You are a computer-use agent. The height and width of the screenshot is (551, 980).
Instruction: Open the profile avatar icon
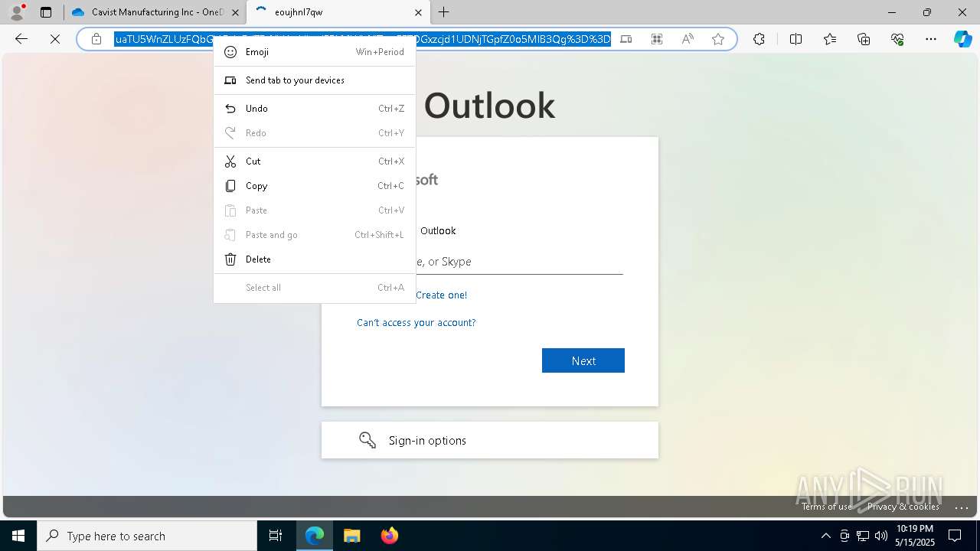click(x=16, y=12)
